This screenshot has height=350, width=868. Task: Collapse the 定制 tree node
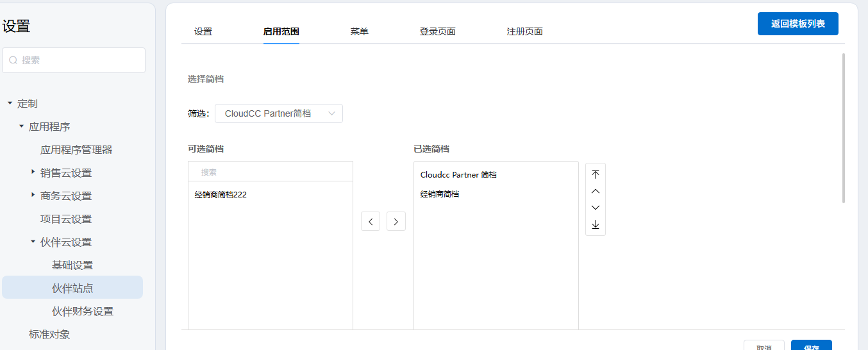pos(10,103)
